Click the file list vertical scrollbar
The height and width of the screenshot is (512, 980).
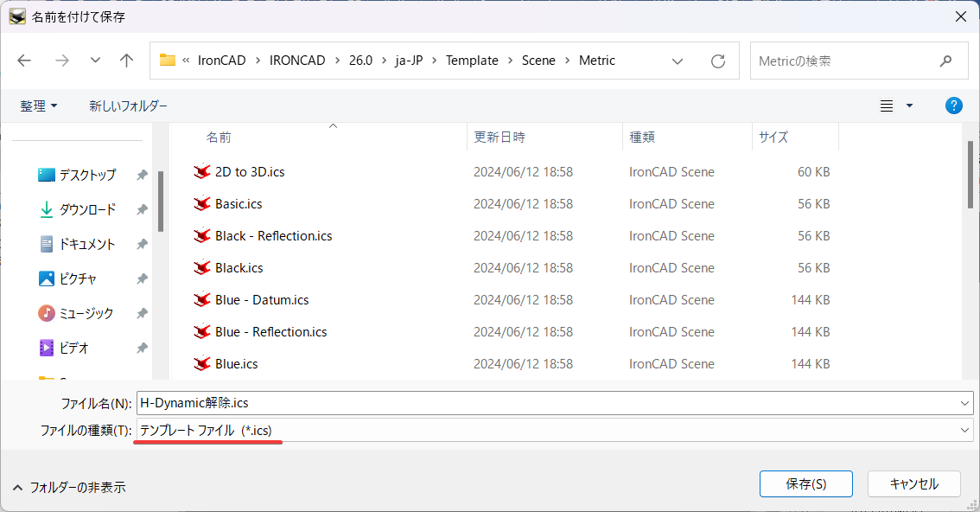970,175
